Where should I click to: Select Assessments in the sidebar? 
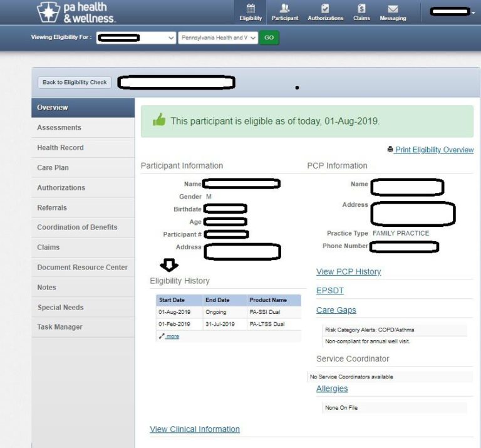tap(59, 128)
